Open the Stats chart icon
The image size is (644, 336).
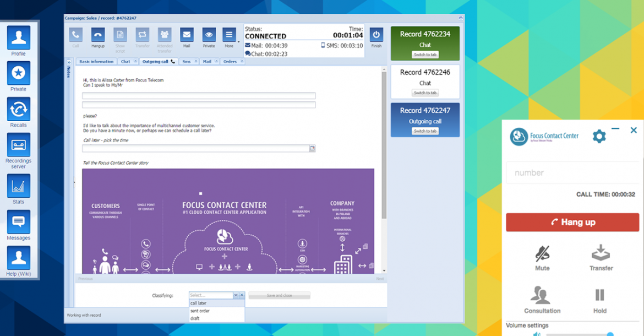[x=19, y=186]
